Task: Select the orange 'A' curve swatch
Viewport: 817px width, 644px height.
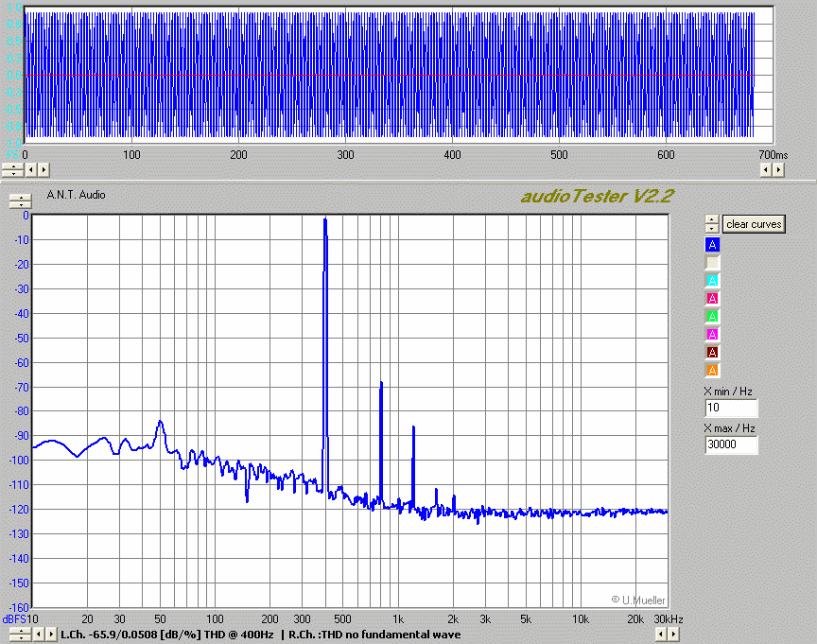Action: click(713, 371)
